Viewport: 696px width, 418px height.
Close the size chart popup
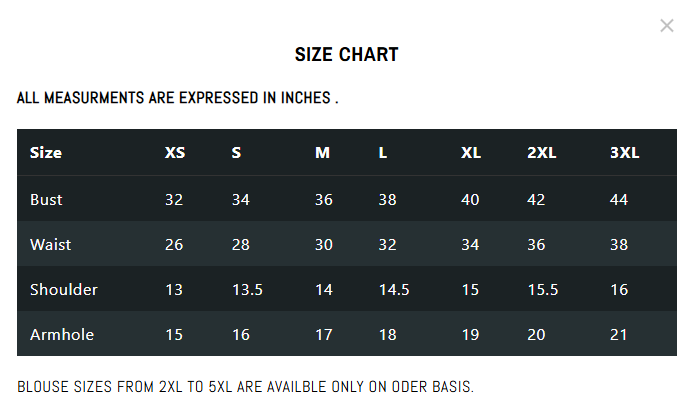pos(667,26)
